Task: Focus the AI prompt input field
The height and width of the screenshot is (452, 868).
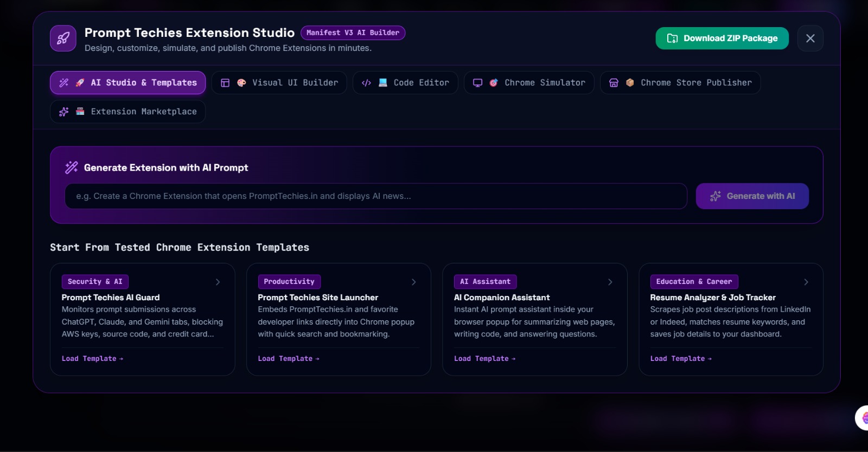Action: click(376, 196)
